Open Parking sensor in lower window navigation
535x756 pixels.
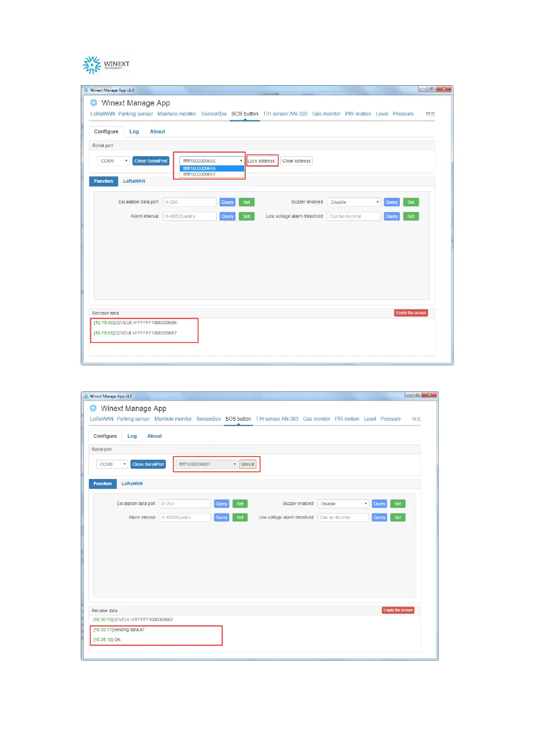133,419
